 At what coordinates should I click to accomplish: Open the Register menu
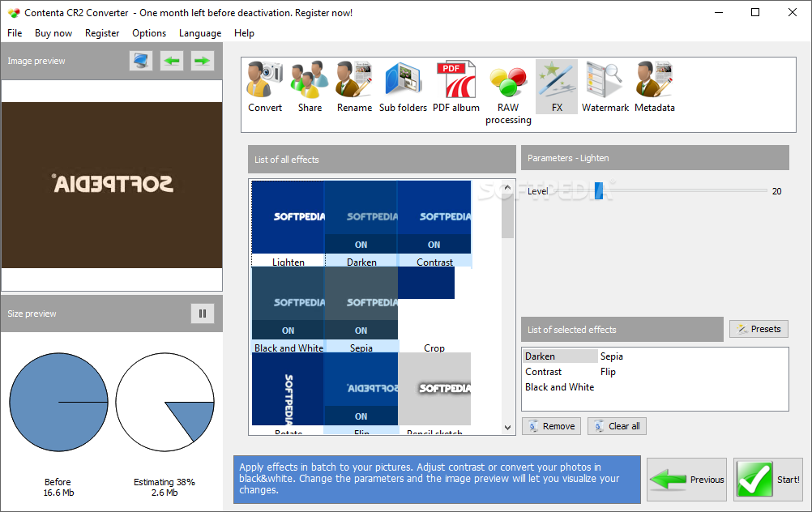pos(102,33)
